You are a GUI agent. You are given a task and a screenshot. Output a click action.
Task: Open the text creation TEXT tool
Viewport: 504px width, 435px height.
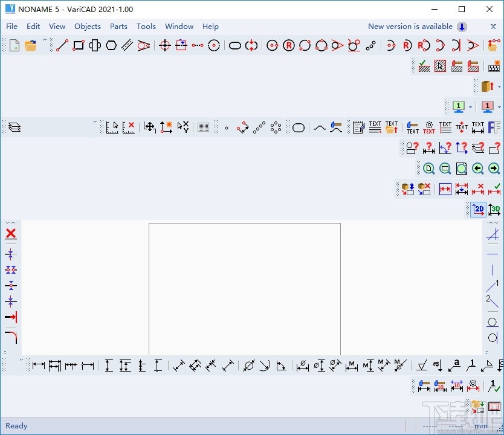[374, 127]
